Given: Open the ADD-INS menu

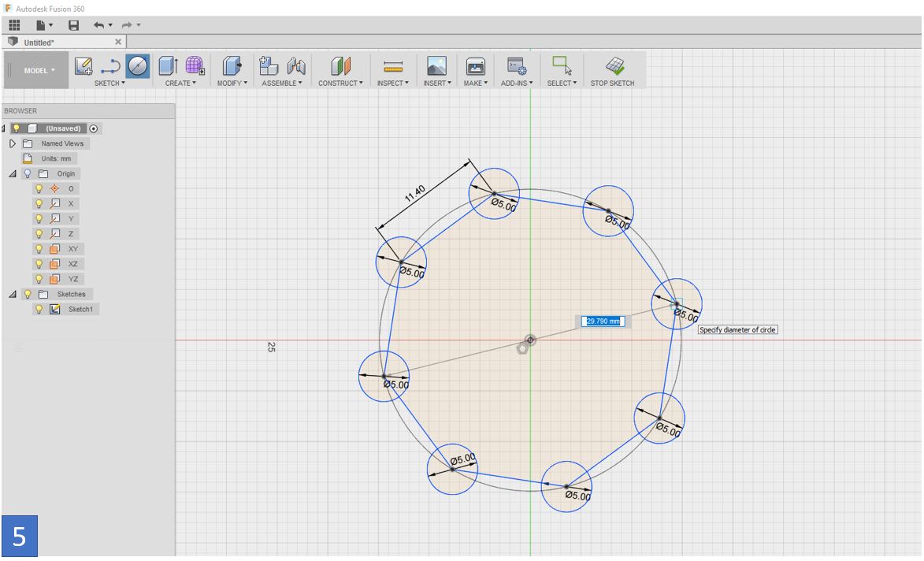Looking at the screenshot, I should tap(516, 83).
